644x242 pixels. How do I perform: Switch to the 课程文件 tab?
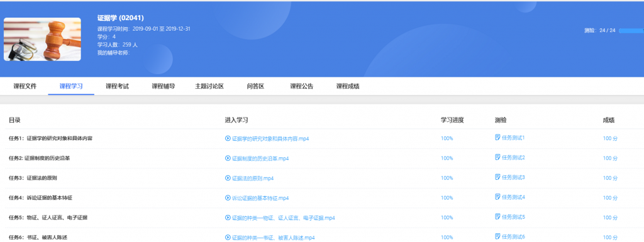coord(25,86)
